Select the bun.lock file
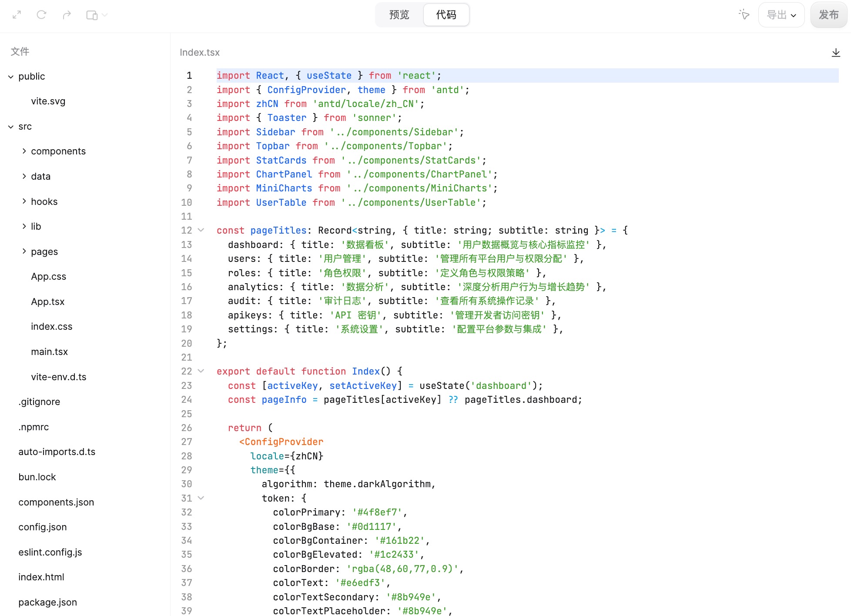This screenshot has width=851, height=616. click(x=37, y=477)
